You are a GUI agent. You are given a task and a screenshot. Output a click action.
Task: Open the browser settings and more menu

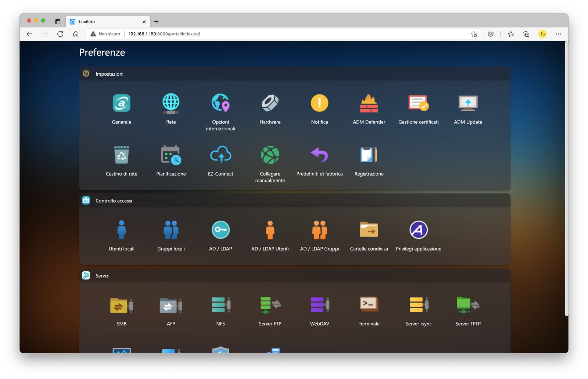point(559,34)
